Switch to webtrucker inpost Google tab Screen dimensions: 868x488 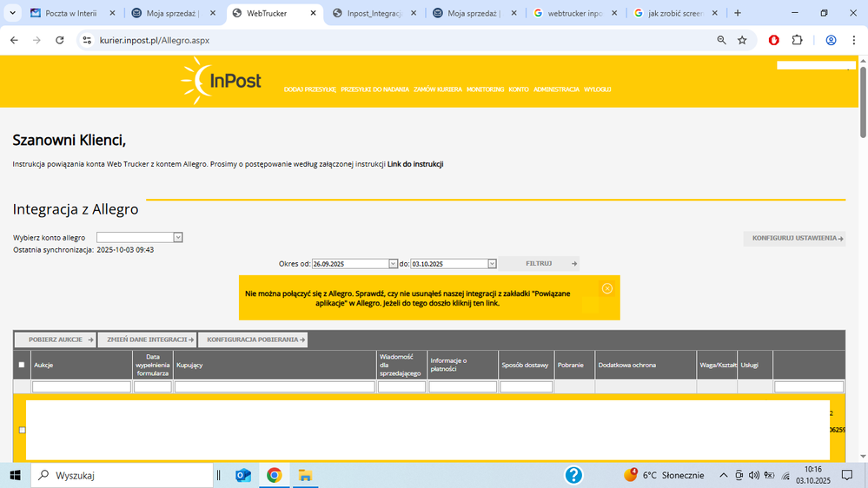574,13
